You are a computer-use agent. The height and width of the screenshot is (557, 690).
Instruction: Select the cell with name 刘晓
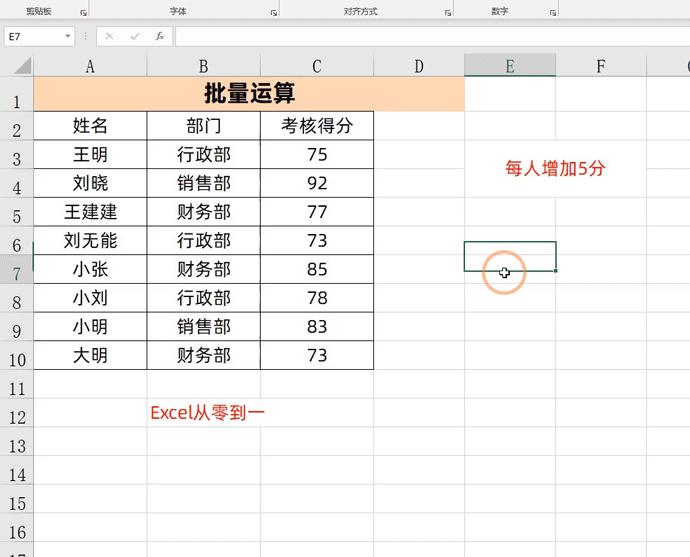90,183
